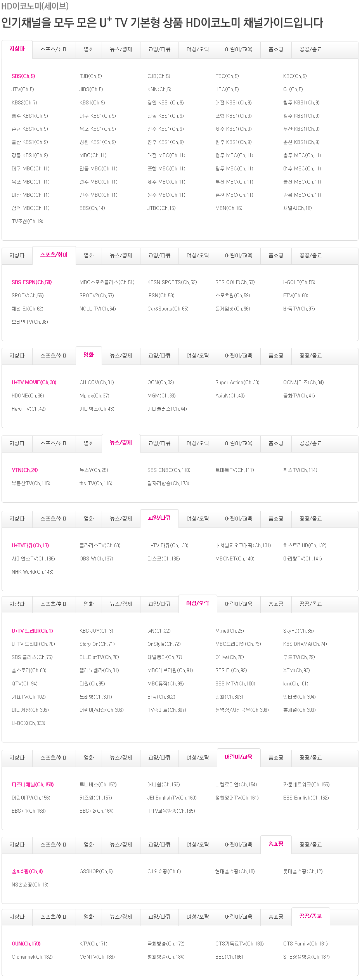
Task: Select the highlighted pink 뉴스/경제 tab
Action: [x=121, y=443]
